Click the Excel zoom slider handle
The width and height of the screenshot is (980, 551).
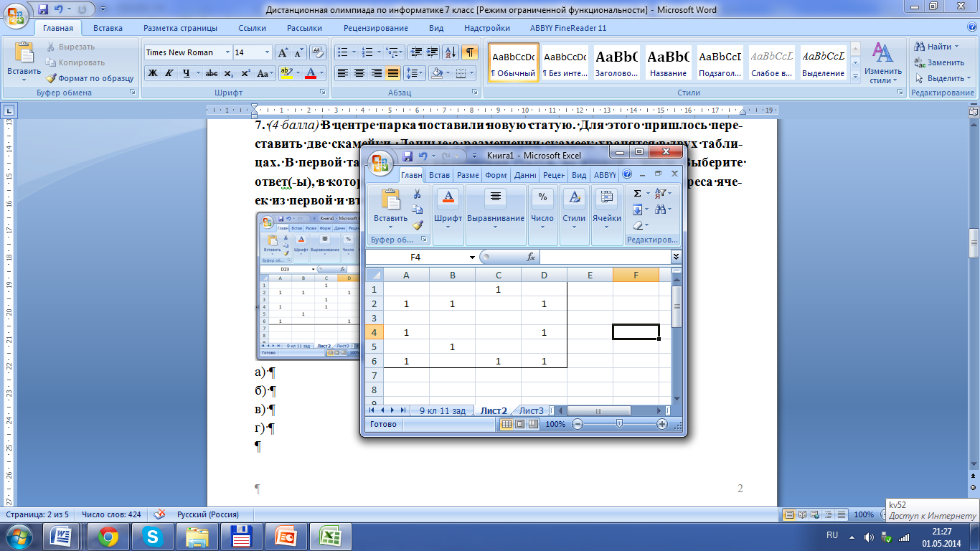pyautogui.click(x=619, y=425)
